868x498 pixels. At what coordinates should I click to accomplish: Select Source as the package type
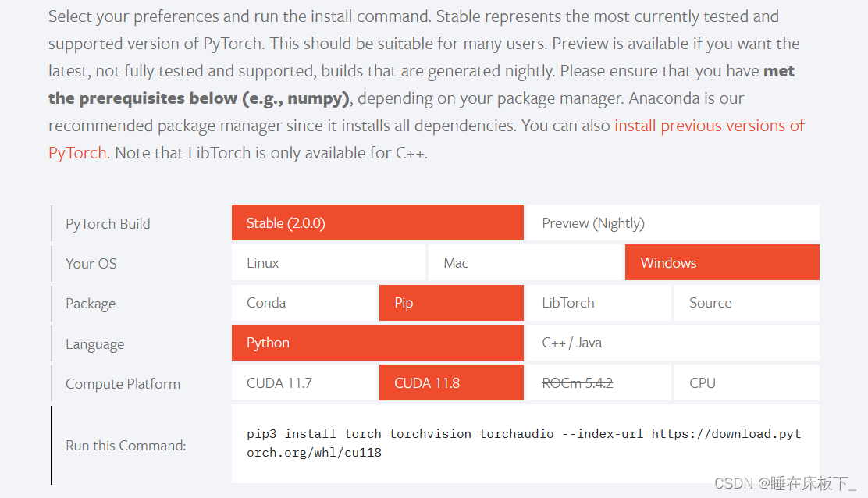coord(745,303)
